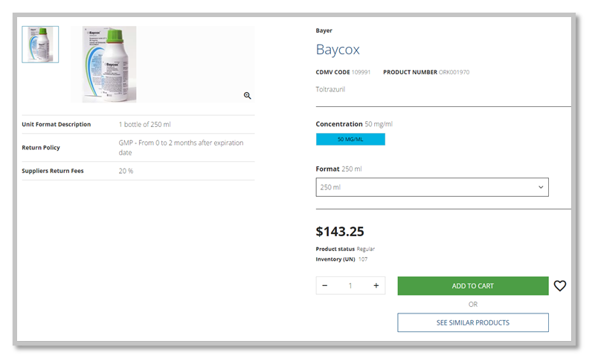Image resolution: width=595 pixels, height=364 pixels.
Task: Click the Toltrazuril ingredient text
Action: [x=330, y=89]
